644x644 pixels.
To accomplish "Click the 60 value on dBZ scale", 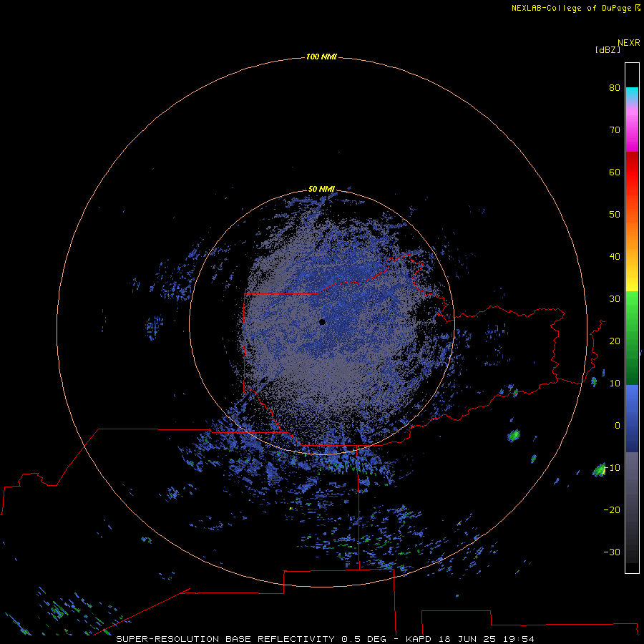I will (615, 172).
